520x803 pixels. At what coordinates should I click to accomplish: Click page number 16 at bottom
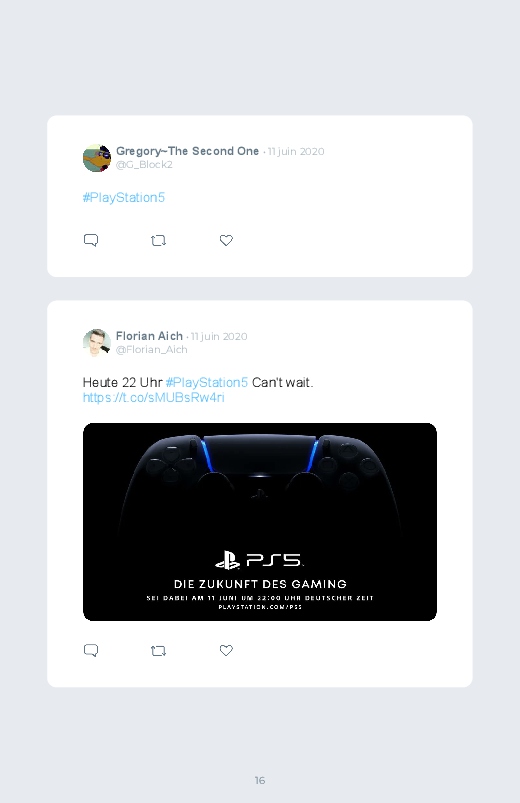[260, 780]
